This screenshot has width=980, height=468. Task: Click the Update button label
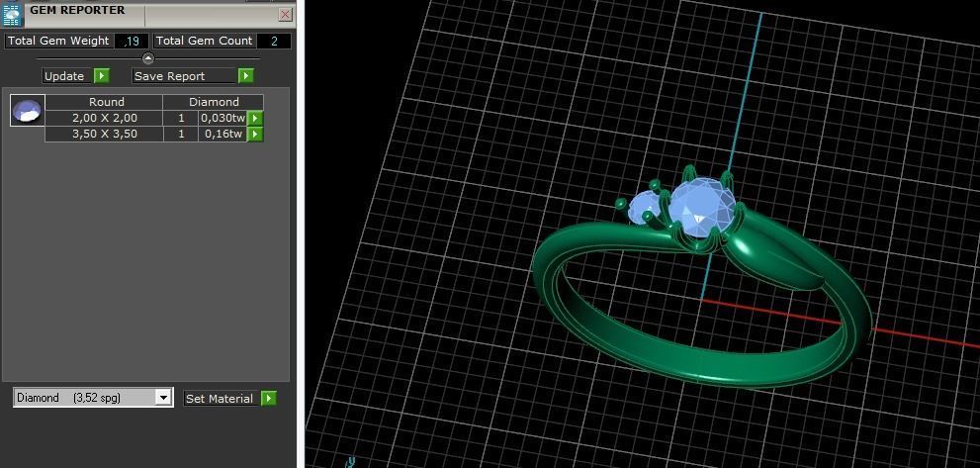[67, 76]
